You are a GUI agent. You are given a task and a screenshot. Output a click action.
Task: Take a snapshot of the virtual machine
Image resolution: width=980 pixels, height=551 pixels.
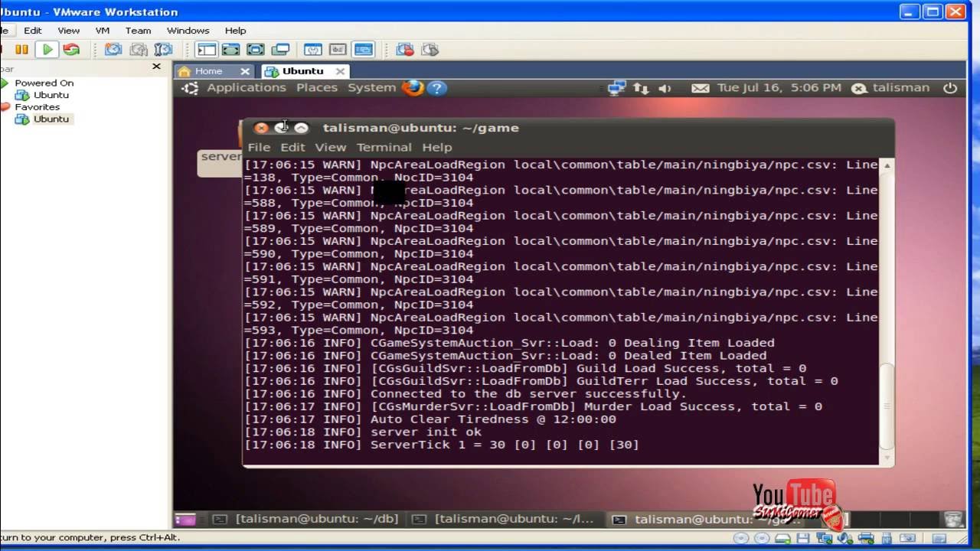click(x=113, y=50)
